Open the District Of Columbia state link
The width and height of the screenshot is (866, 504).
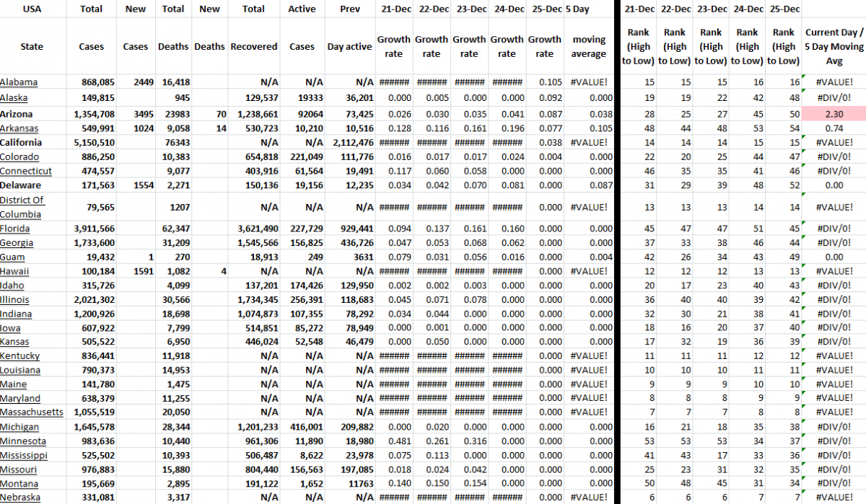(22, 207)
